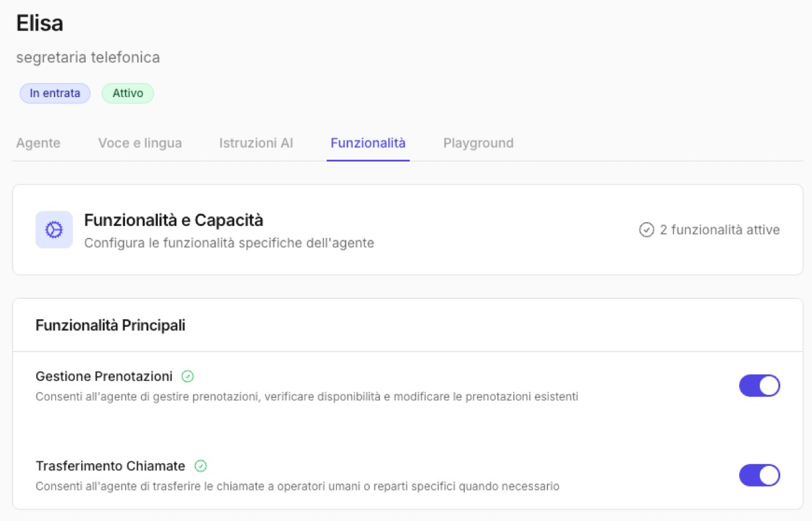
Task: Click the Attivo status badge
Action: coord(128,93)
